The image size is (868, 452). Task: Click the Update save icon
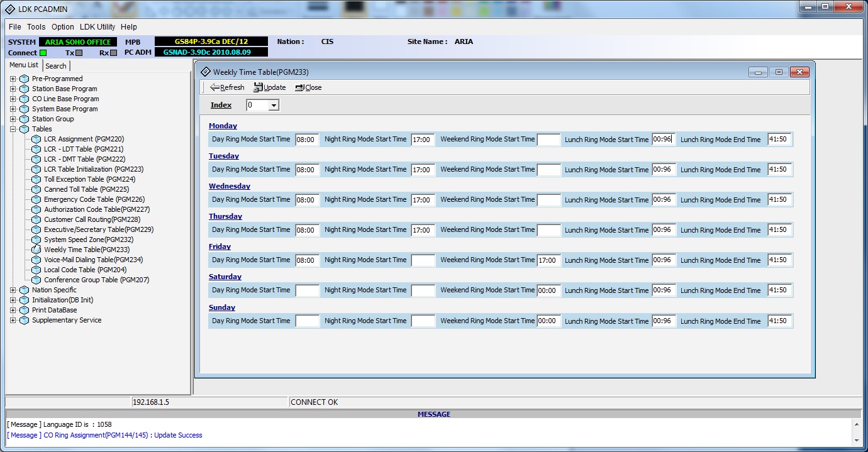coord(258,87)
